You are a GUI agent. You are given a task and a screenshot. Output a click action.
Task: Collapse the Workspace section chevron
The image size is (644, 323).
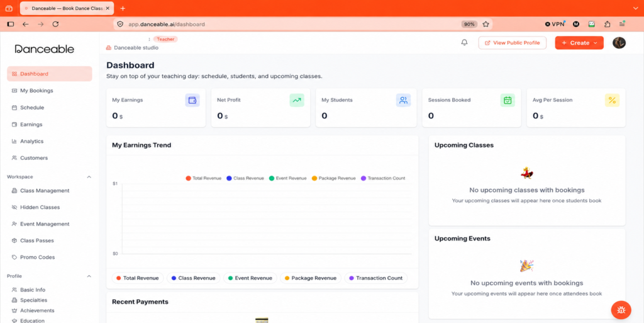pyautogui.click(x=89, y=177)
